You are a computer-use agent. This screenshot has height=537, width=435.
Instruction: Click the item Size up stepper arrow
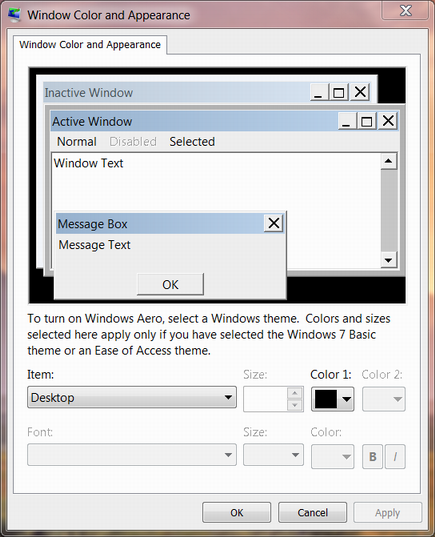295,393
